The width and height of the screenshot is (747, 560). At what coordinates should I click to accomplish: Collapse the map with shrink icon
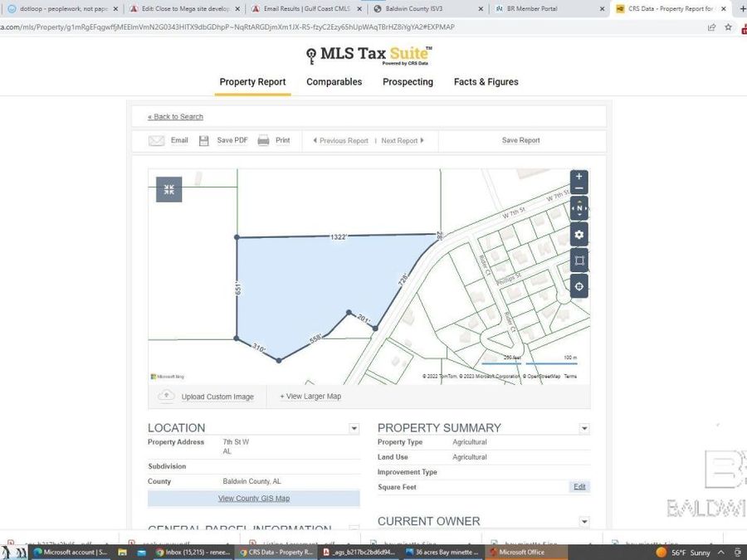pos(169,190)
